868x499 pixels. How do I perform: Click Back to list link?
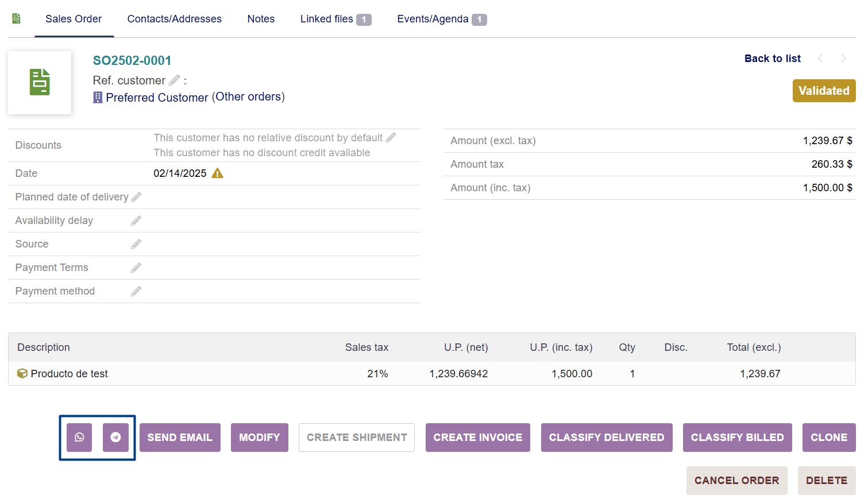click(772, 59)
